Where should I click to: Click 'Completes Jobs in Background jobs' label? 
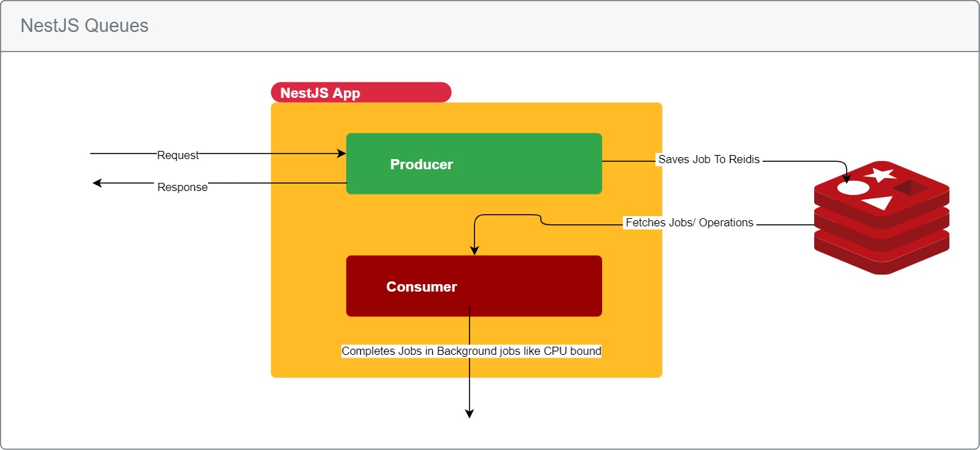coord(472,351)
